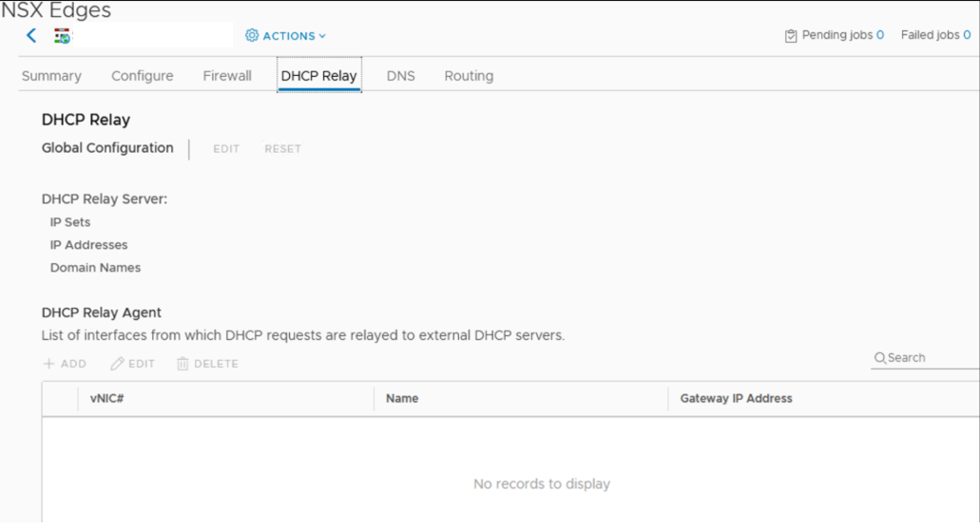Click the trash can DELETE icon
This screenshot has height=530, width=980.
point(183,364)
